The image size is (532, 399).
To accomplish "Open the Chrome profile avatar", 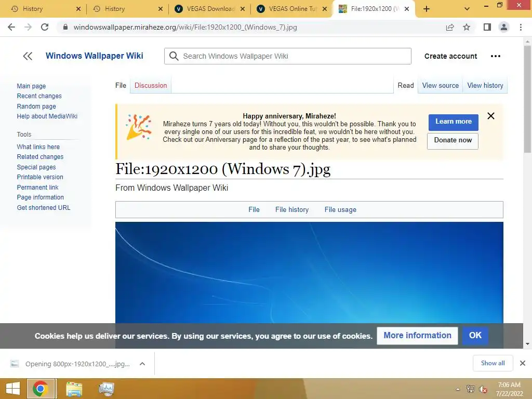I will coord(504,27).
